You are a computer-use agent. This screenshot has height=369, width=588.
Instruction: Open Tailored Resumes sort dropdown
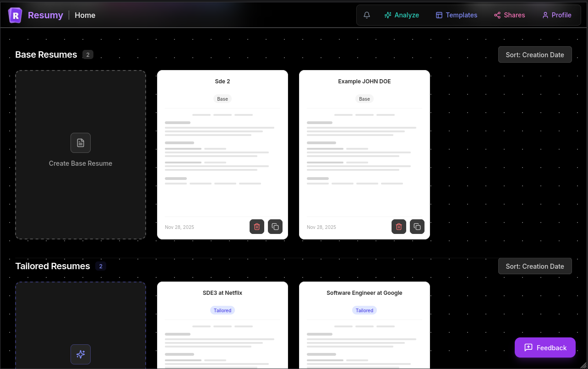point(535,266)
